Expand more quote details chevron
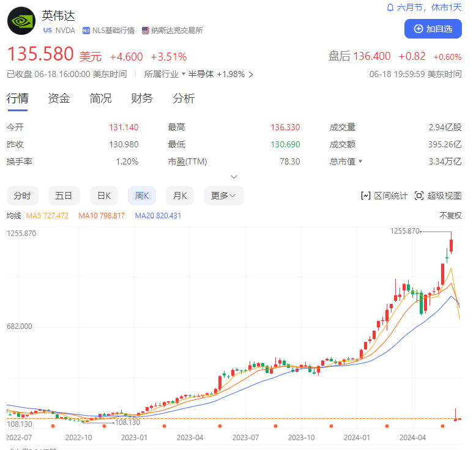The image size is (476, 450). (234, 177)
